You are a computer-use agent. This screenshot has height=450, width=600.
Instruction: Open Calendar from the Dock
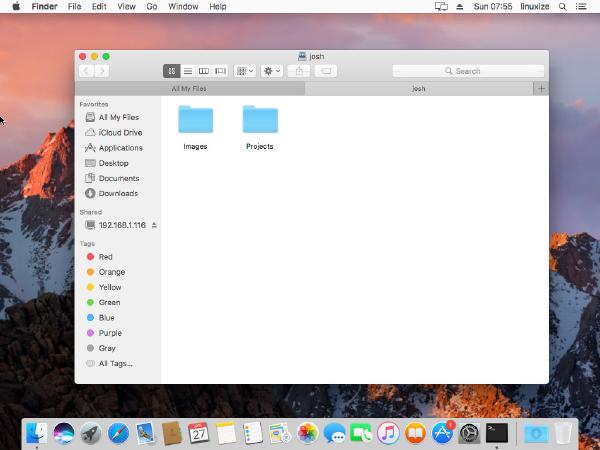point(199,433)
